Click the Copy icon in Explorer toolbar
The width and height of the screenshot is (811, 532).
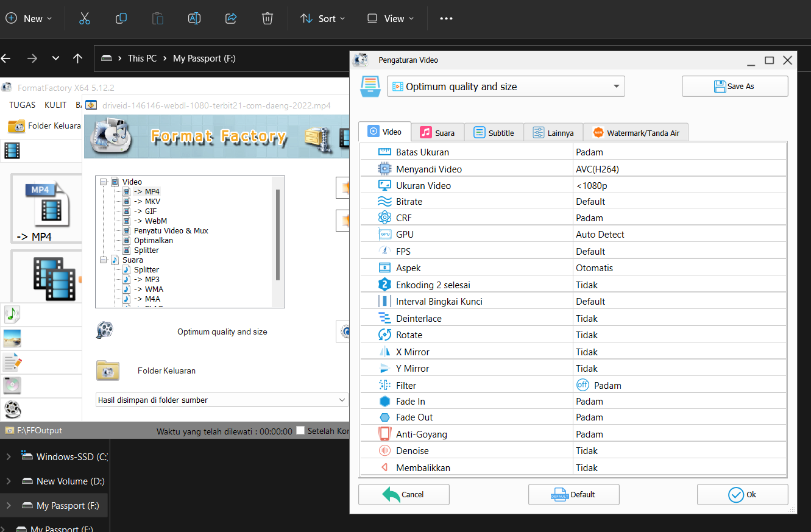121,18
